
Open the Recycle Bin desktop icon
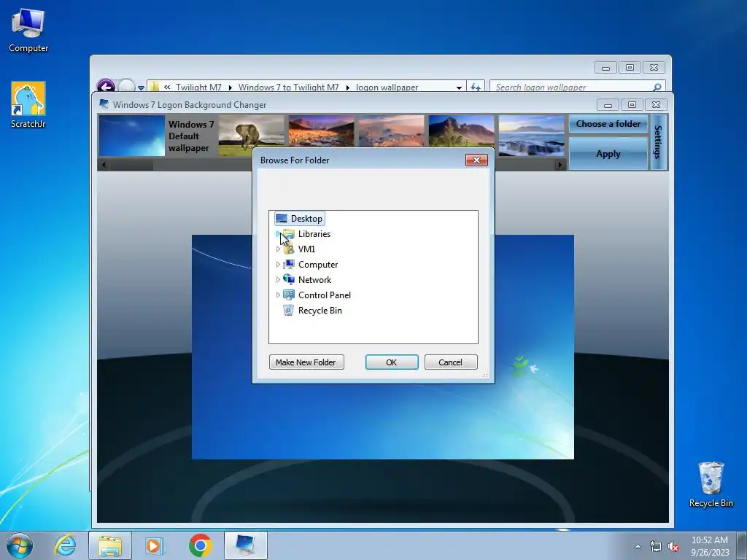pyautogui.click(x=711, y=484)
